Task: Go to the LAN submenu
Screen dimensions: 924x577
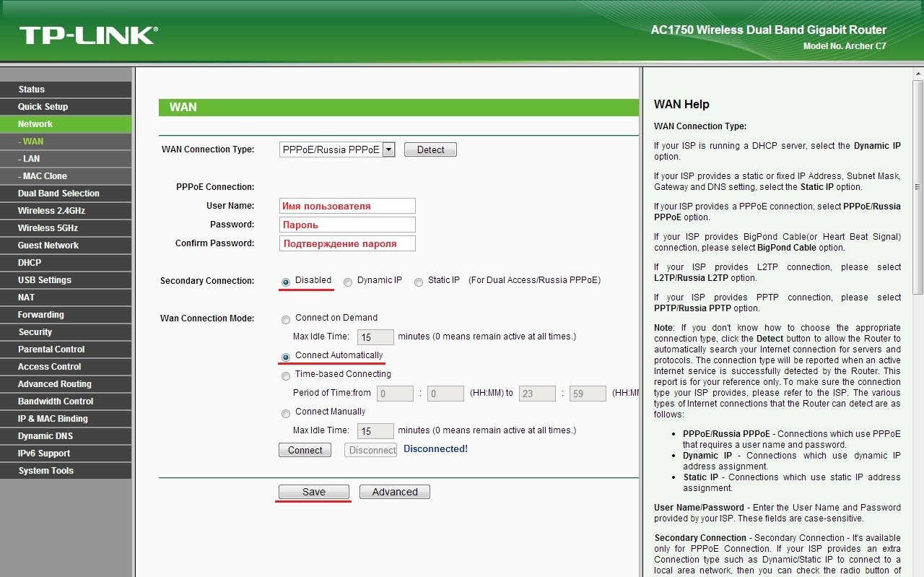Action: tap(31, 159)
